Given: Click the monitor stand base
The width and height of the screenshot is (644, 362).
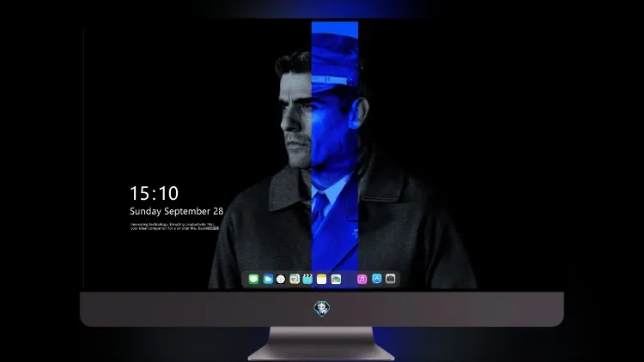Looking at the screenshot, I should 322,344.
